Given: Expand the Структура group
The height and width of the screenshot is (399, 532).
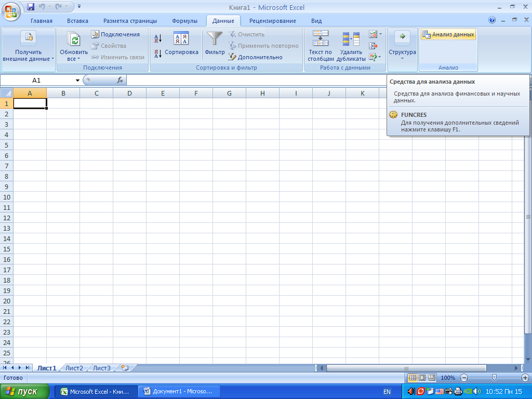Looking at the screenshot, I should point(403,46).
